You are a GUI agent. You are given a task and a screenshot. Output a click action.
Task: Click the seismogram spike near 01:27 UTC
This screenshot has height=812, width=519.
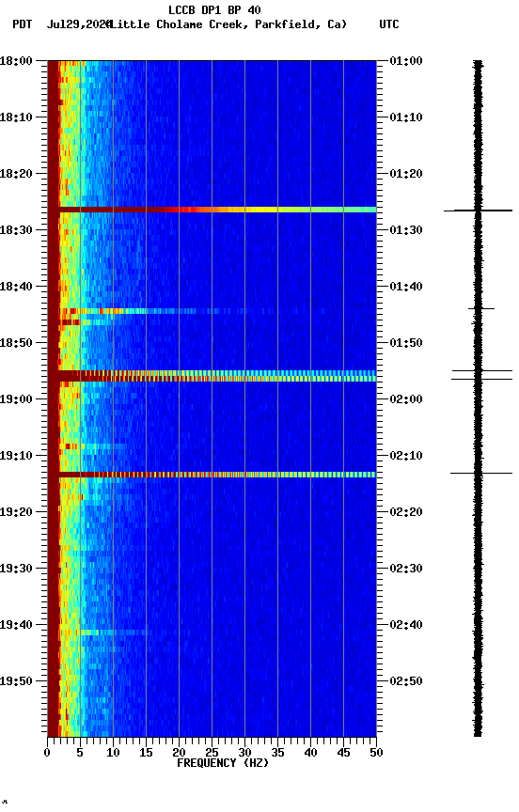pyautogui.click(x=478, y=211)
